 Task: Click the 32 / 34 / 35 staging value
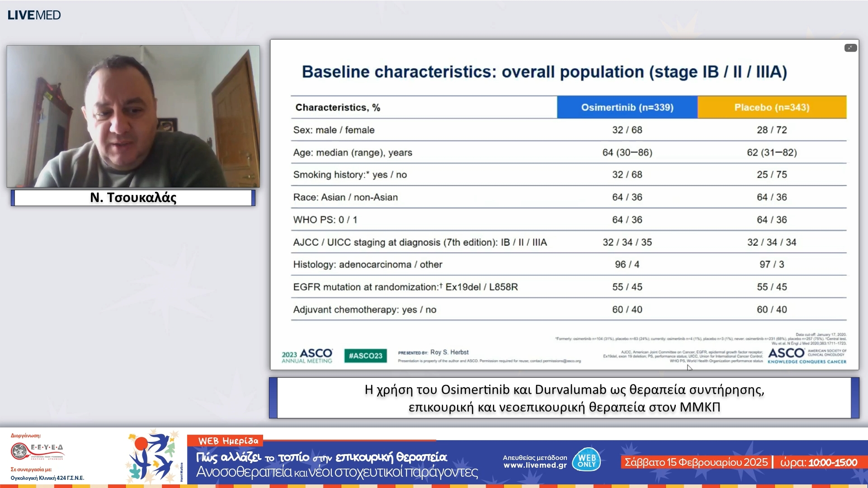coord(627,243)
